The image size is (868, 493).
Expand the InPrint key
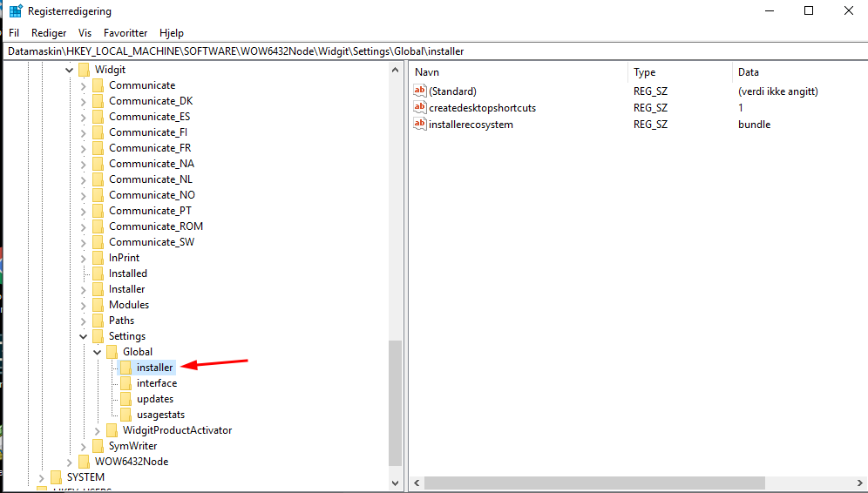tap(83, 258)
